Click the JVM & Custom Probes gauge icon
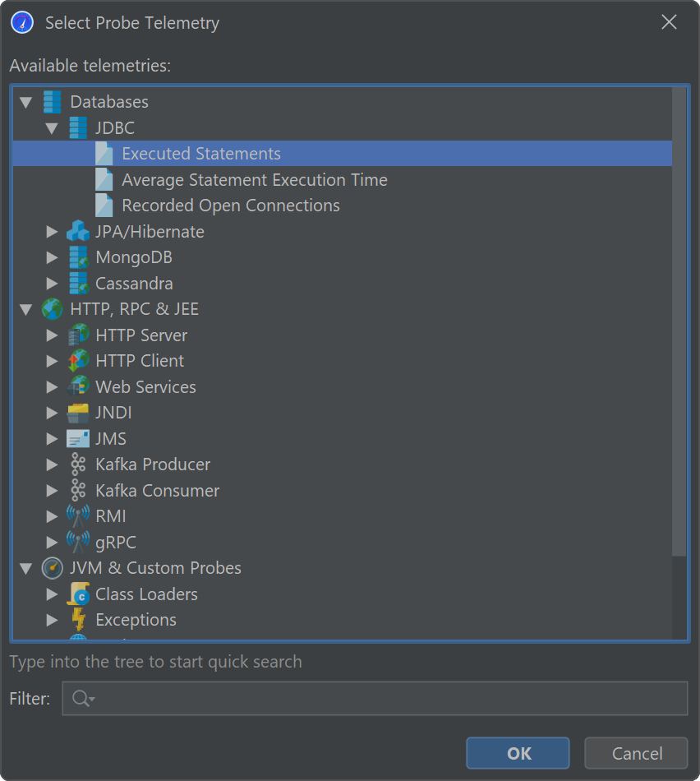700x781 pixels. [x=52, y=568]
